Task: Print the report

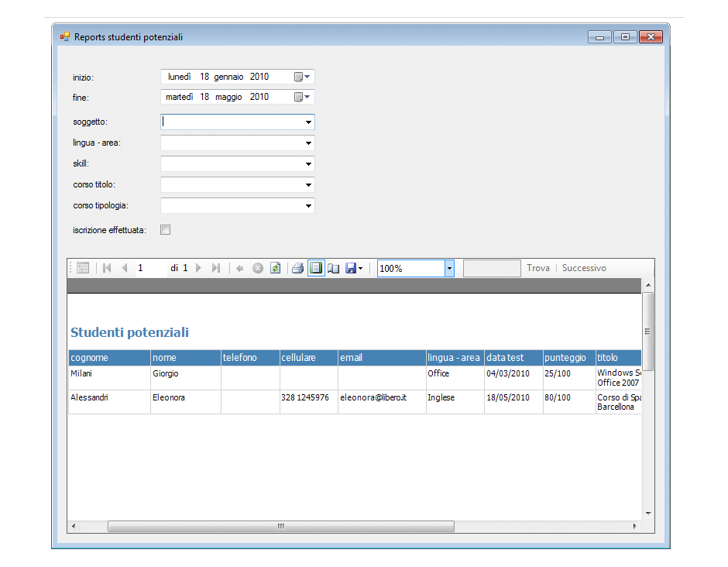Action: pyautogui.click(x=298, y=268)
